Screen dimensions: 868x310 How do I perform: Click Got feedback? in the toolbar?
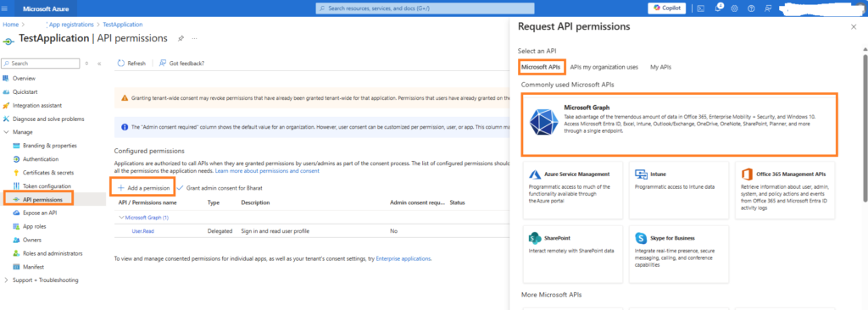pos(182,64)
